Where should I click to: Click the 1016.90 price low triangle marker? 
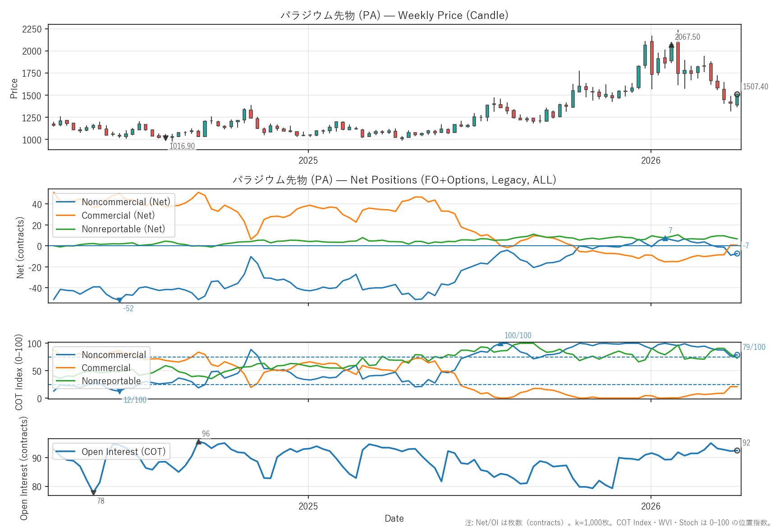click(165, 138)
